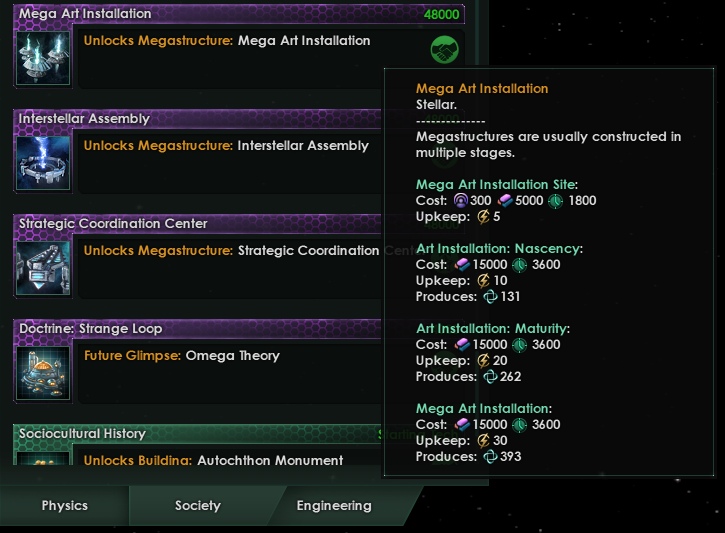Choose the Interstellar Assembly research header

coord(200,119)
